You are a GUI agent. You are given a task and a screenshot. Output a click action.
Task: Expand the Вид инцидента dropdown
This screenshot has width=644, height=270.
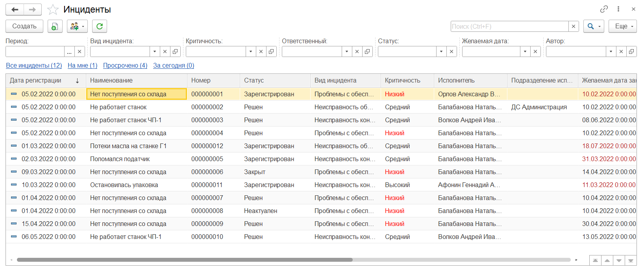155,51
